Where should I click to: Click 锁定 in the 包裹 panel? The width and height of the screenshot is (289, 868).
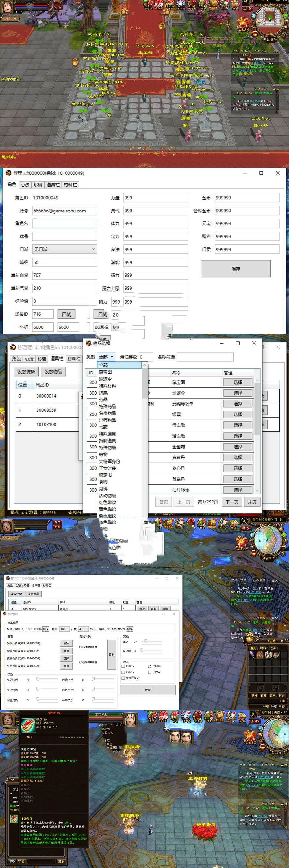pos(273,696)
